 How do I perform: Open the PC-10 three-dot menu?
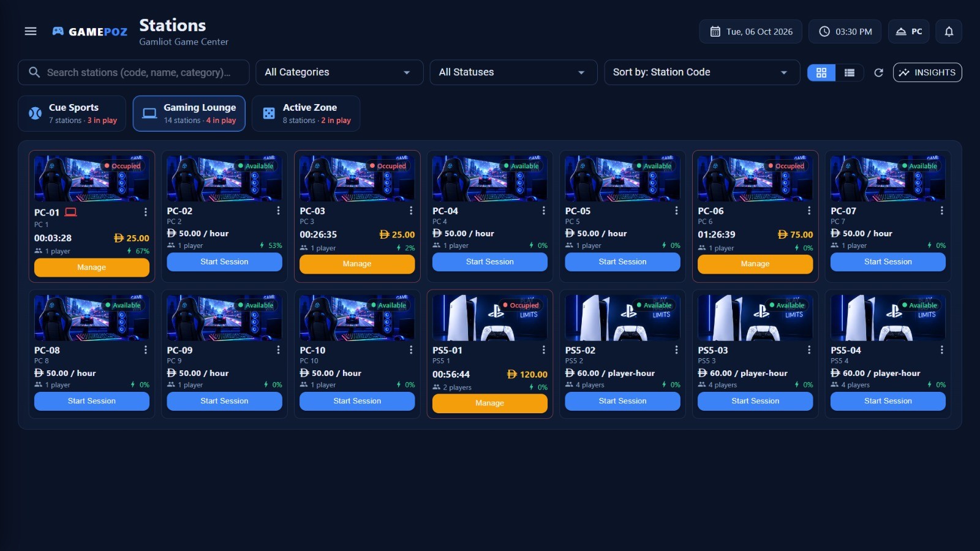[x=411, y=350]
